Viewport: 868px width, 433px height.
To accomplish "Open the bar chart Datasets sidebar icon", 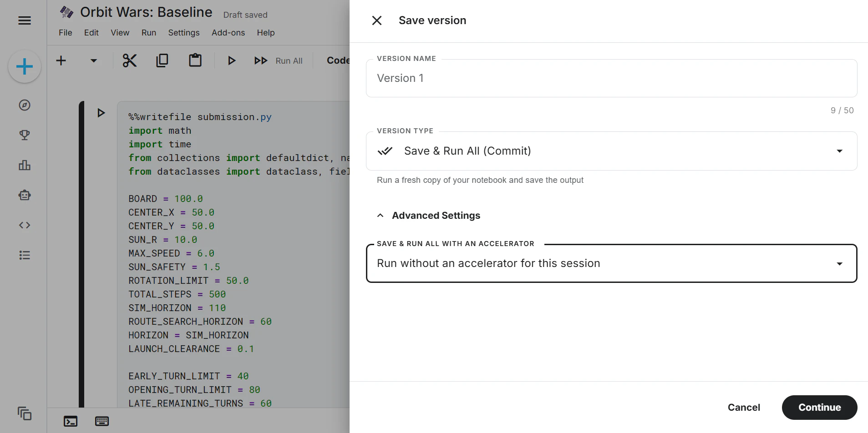I will 25,165.
